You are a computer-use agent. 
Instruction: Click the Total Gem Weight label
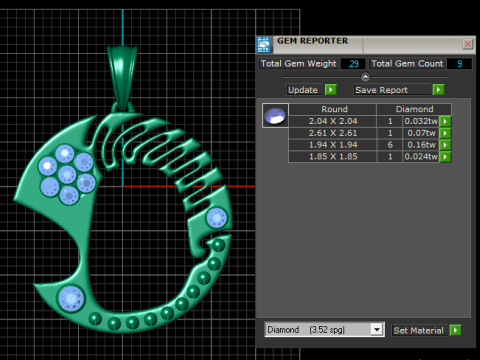point(299,64)
